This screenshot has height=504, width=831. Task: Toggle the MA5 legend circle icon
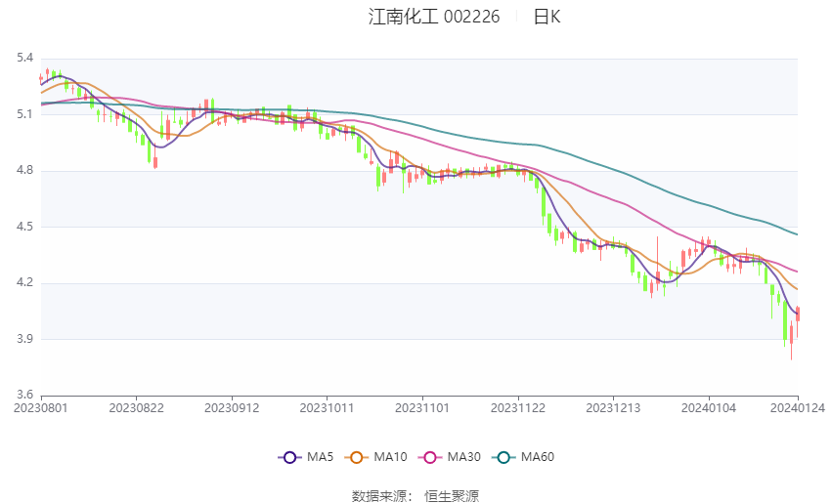point(290,457)
